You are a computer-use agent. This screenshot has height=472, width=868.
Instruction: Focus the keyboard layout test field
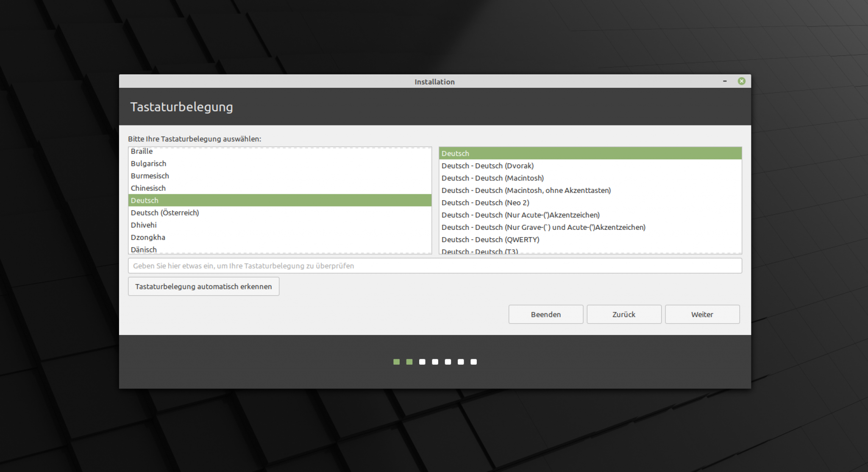click(435, 266)
